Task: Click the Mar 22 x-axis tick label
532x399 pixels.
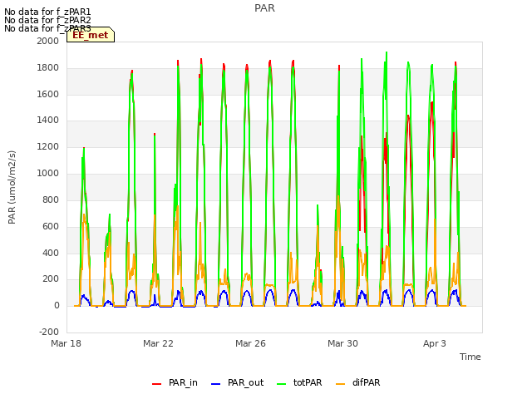Action: click(158, 343)
